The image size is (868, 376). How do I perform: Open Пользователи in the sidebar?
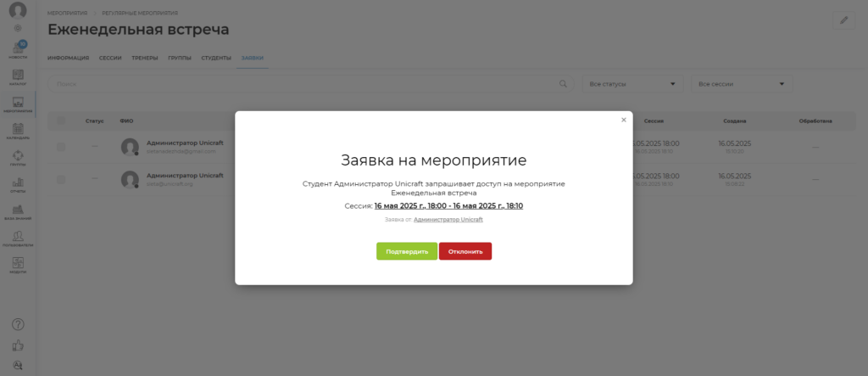18,239
